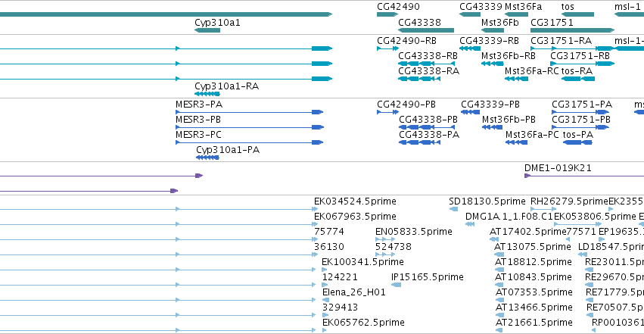
Task: Select the CG31751 gene bar
Action: coord(573,30)
